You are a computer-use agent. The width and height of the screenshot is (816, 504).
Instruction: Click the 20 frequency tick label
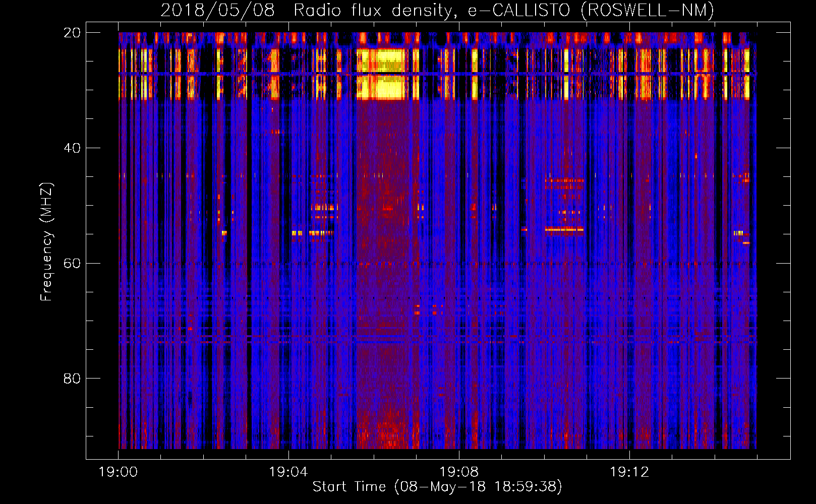(72, 33)
